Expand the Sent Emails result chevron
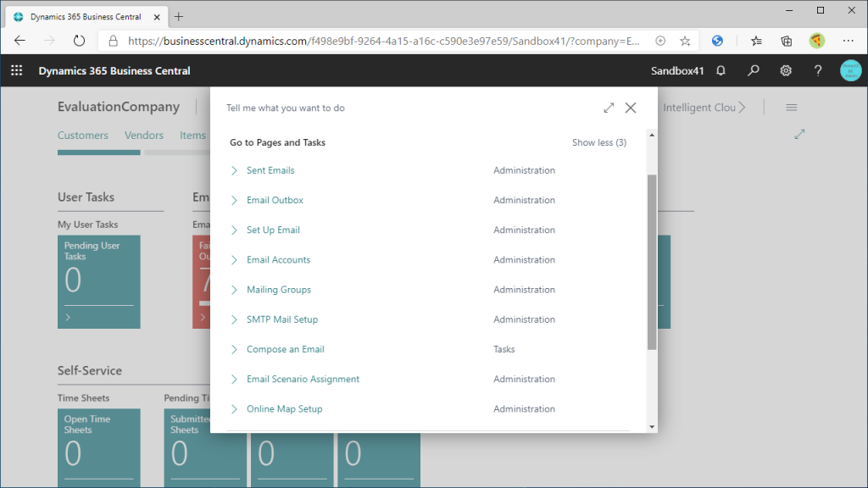Screen dimensions: 868x488 pyautogui.click(x=234, y=170)
